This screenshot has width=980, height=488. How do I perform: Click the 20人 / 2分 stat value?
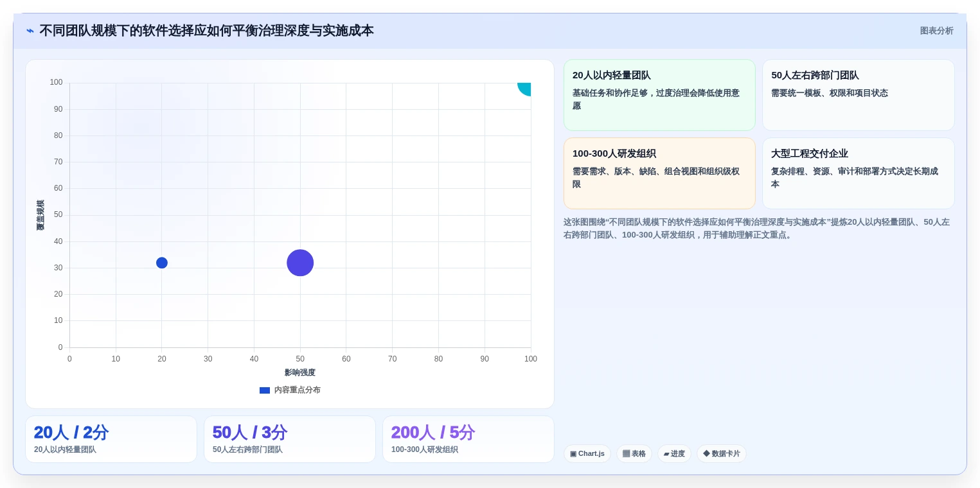pos(71,433)
